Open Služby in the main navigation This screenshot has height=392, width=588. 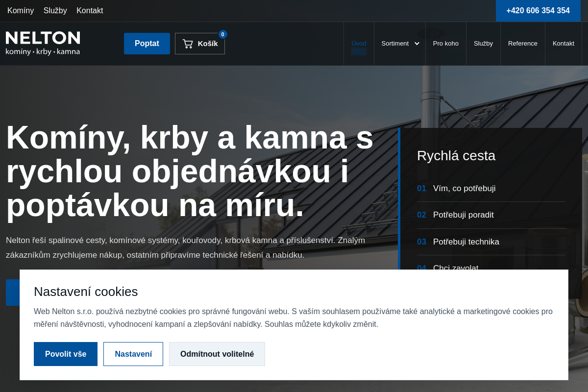pyautogui.click(x=483, y=44)
